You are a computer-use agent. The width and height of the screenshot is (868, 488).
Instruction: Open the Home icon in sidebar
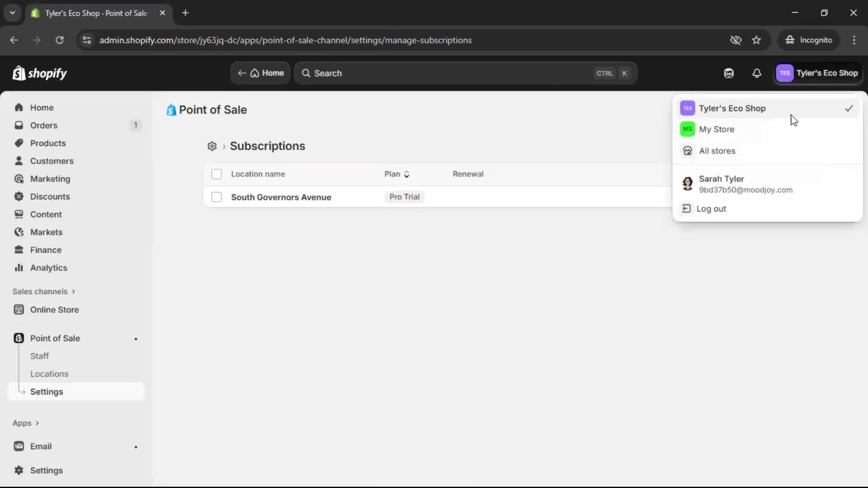[19, 108]
